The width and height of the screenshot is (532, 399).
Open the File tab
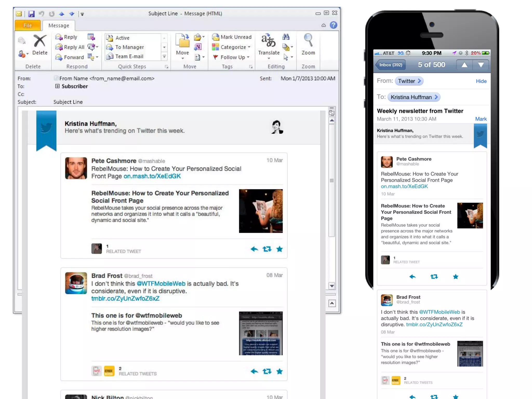(x=28, y=25)
